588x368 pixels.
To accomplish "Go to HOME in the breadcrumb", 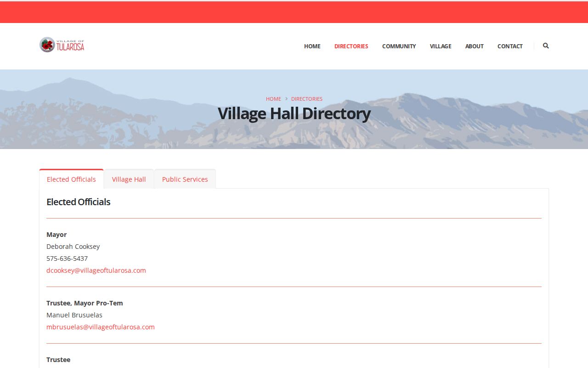I will click(273, 99).
